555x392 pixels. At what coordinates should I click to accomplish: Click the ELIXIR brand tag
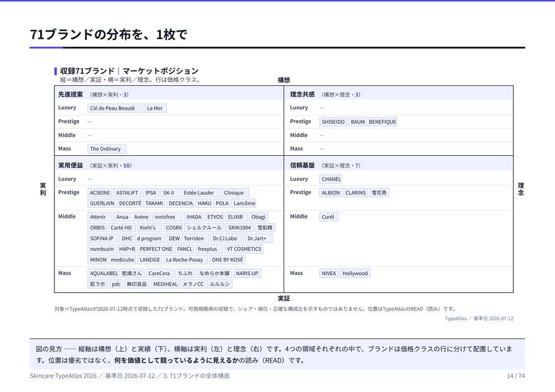point(236,217)
